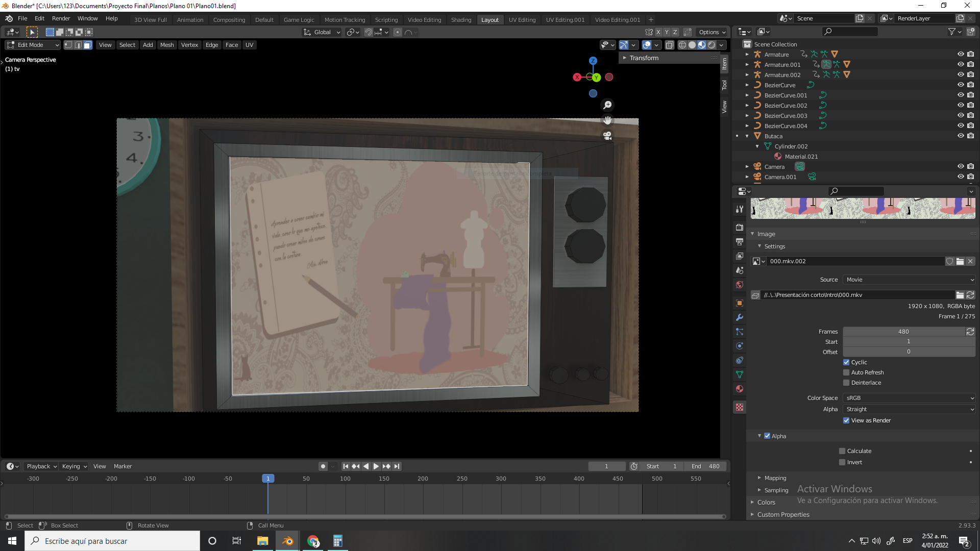Image resolution: width=980 pixels, height=551 pixels.
Task: Open the Modifier wrench properties tab
Action: (x=740, y=317)
